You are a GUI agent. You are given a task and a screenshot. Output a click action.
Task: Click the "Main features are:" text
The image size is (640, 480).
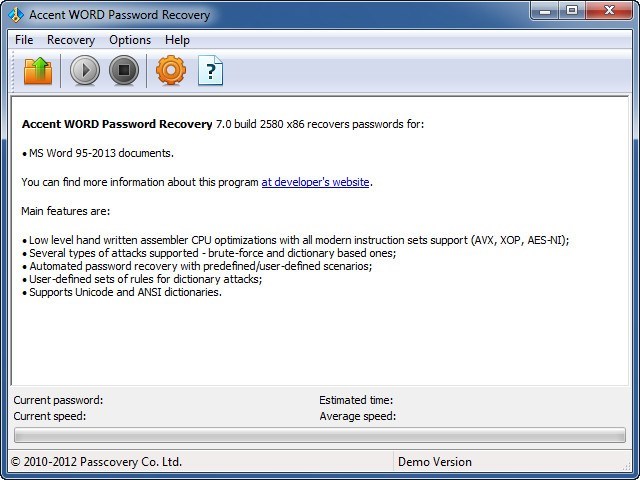[x=66, y=211]
